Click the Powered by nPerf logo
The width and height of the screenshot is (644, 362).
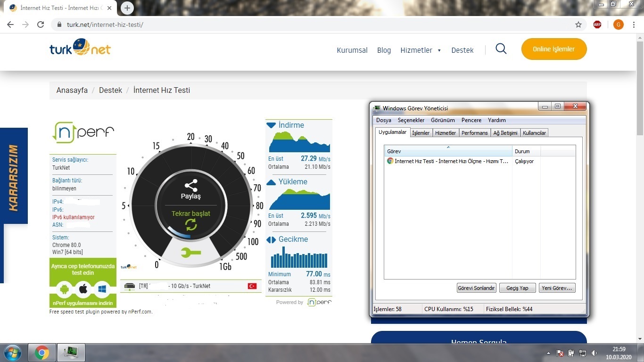(320, 302)
